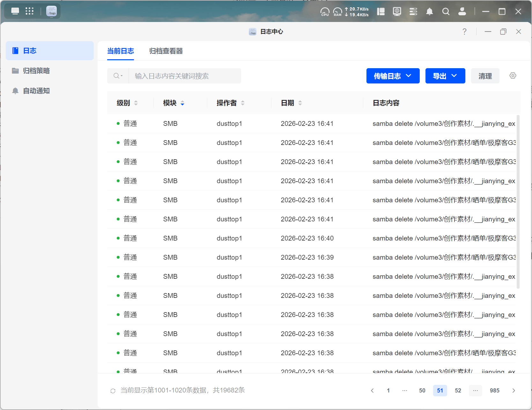Click the refresh icon beside the record count
The image size is (532, 410).
click(113, 391)
